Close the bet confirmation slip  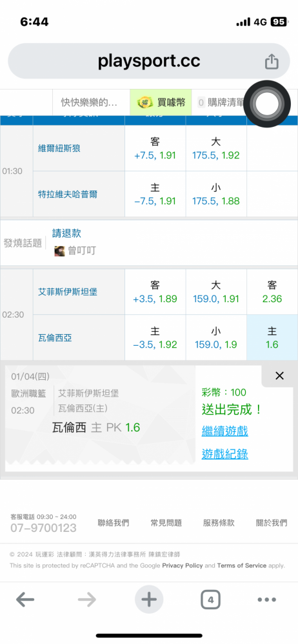point(279,375)
